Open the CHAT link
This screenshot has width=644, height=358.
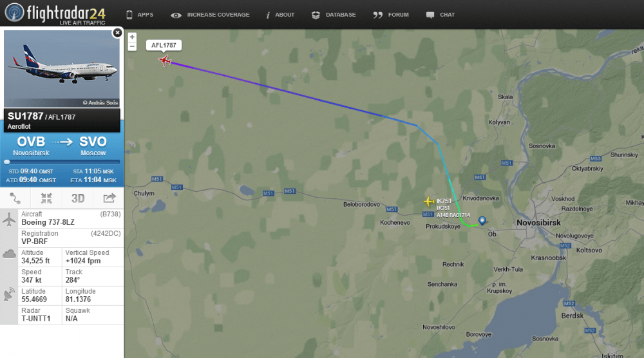(x=440, y=15)
